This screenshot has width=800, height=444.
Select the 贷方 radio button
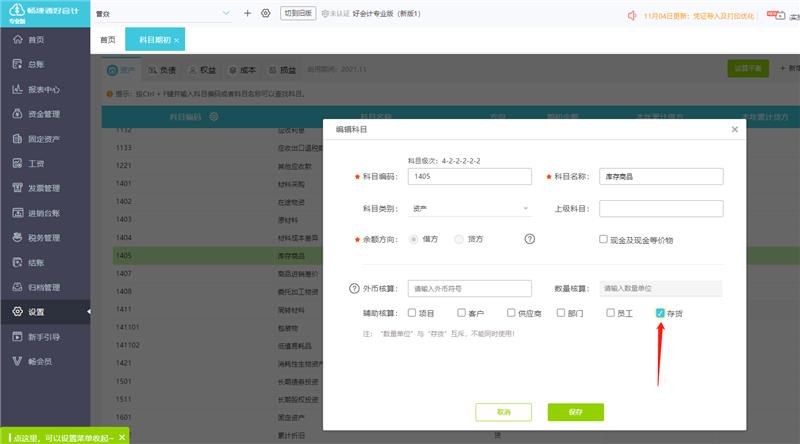point(459,239)
